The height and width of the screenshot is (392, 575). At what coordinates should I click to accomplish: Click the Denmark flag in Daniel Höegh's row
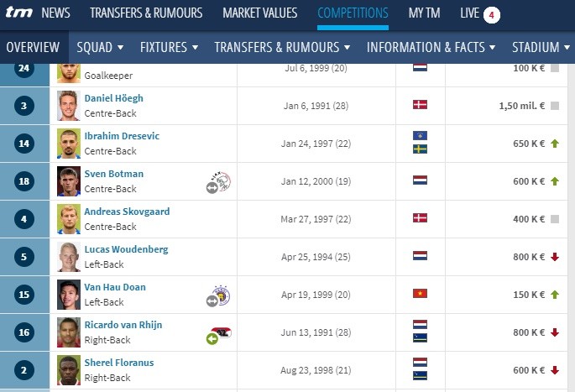[x=421, y=105]
